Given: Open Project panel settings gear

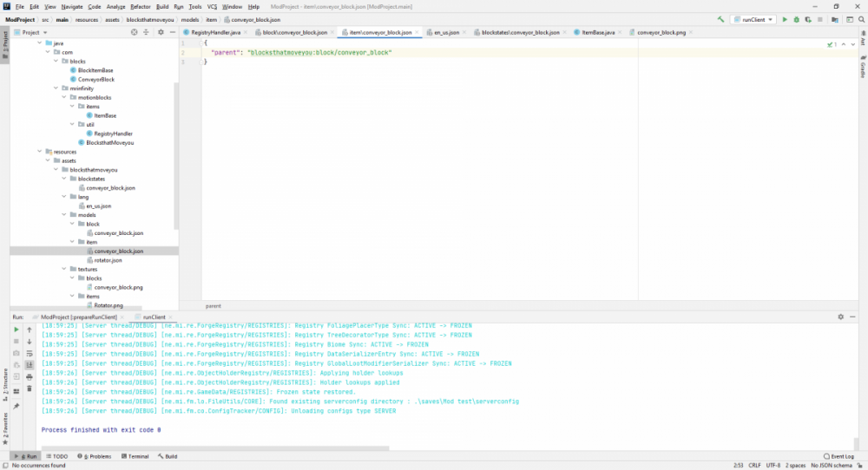Looking at the screenshot, I should tap(161, 32).
